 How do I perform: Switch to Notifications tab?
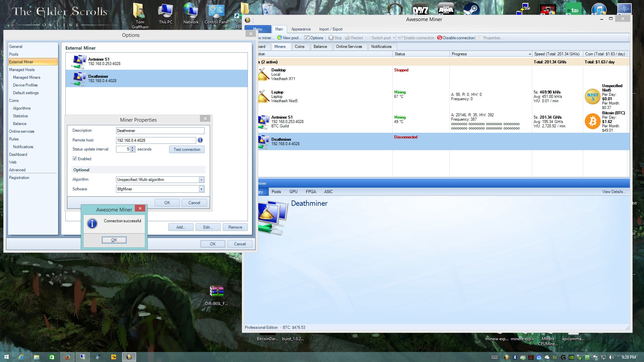pyautogui.click(x=381, y=47)
